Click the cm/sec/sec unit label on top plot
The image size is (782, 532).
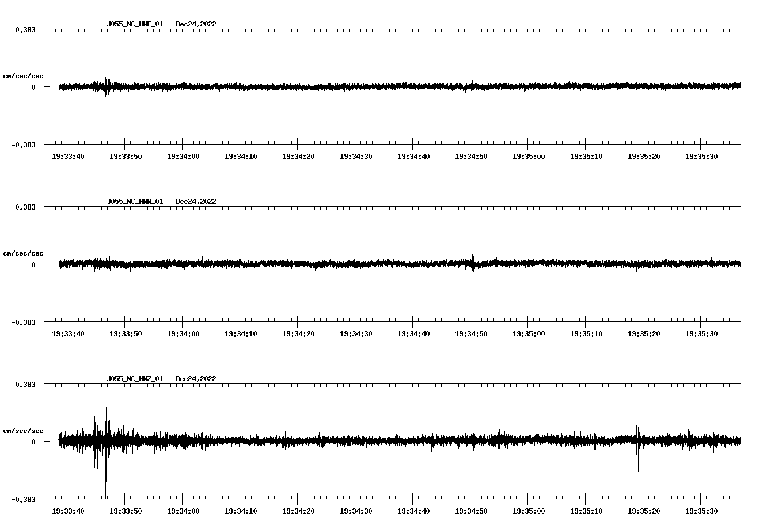tap(24, 75)
